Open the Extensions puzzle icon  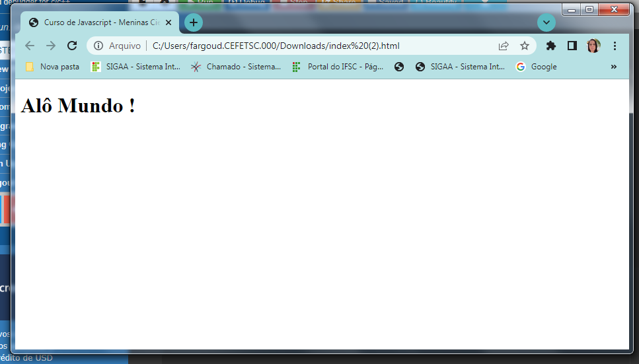[x=550, y=46]
